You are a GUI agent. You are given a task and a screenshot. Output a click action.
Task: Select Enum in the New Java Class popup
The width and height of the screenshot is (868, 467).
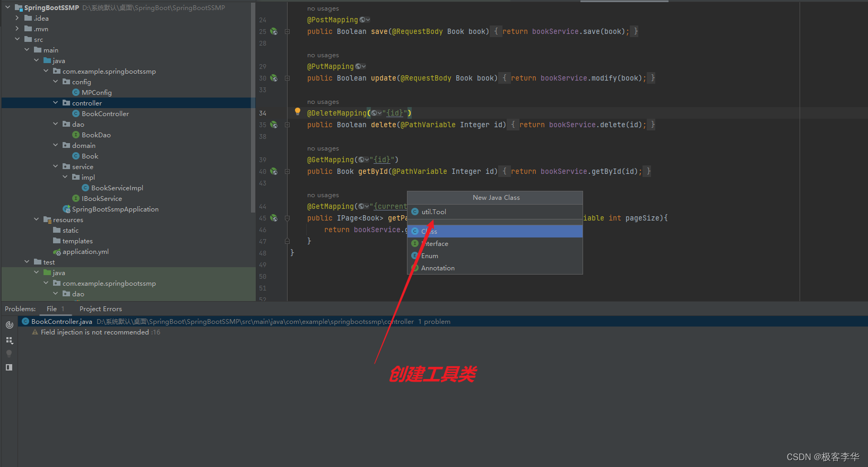495,255
